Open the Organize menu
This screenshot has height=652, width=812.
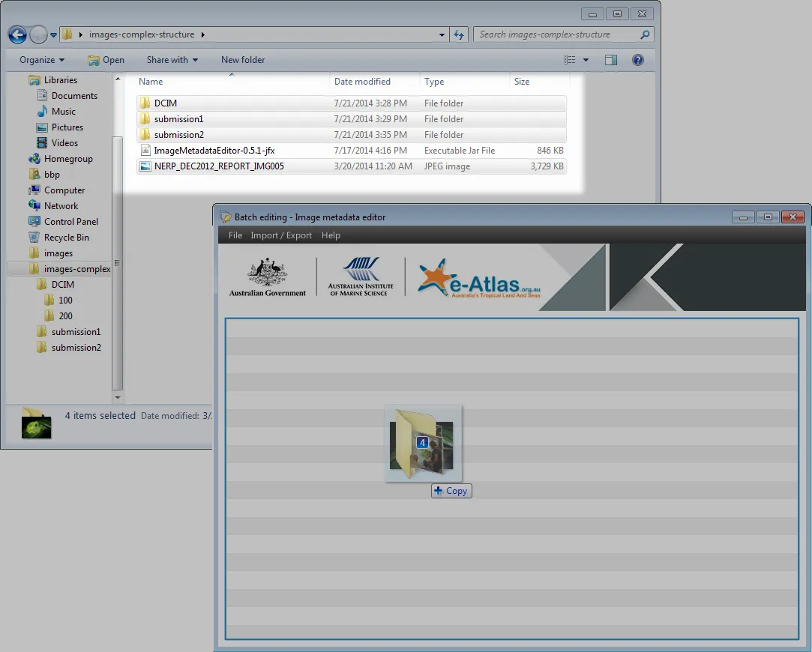click(42, 60)
